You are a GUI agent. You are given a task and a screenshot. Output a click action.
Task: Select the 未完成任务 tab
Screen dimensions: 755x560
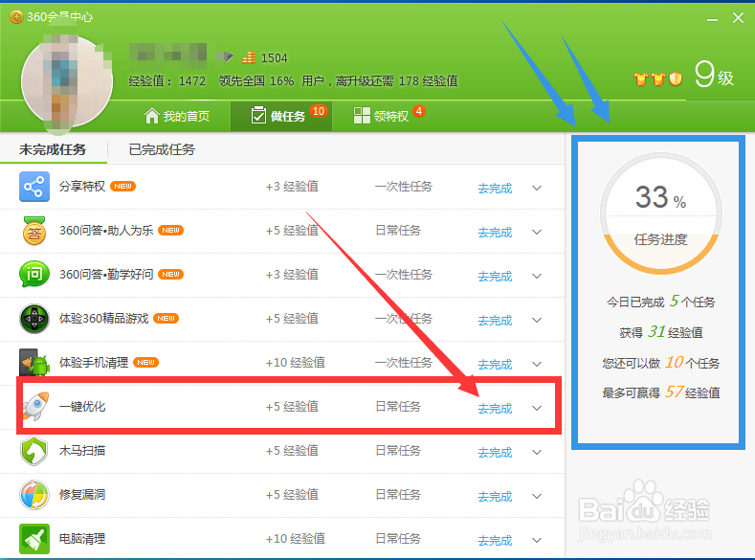(x=53, y=149)
